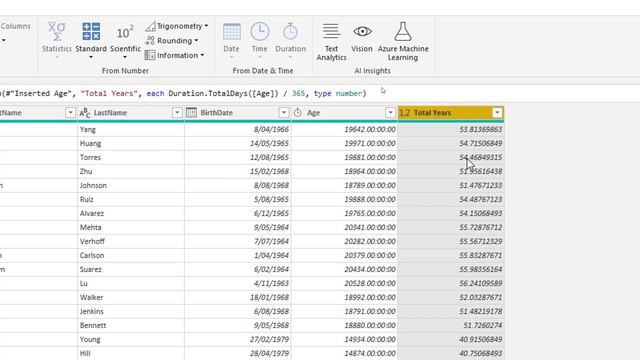640x360 pixels.
Task: Open Azure Machine Learning insight
Action: coord(403,41)
